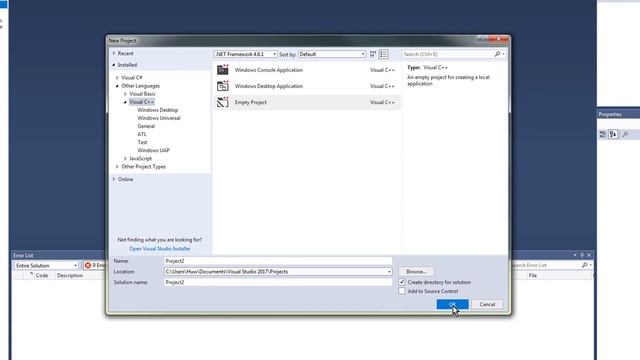Screen dimensions: 640x360
Task: Enable Add to Source Control checkbox
Action: pos(402,291)
